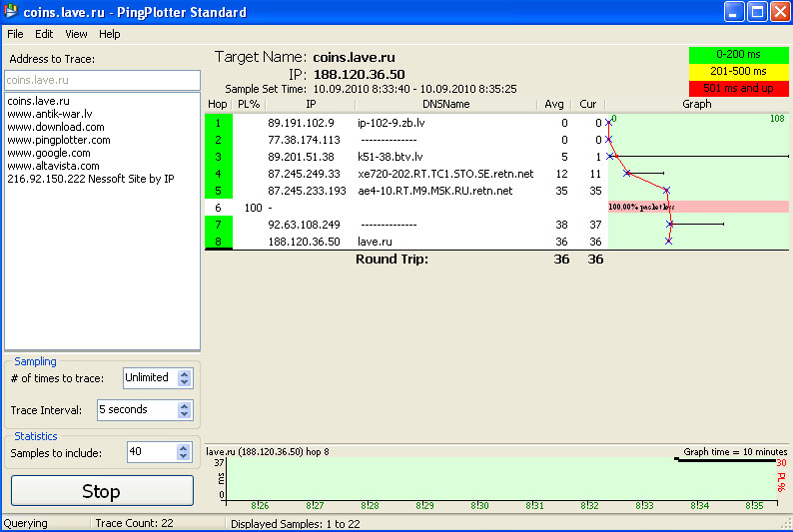Click the Stop button
Image resolution: width=793 pixels, height=532 pixels.
(x=102, y=490)
